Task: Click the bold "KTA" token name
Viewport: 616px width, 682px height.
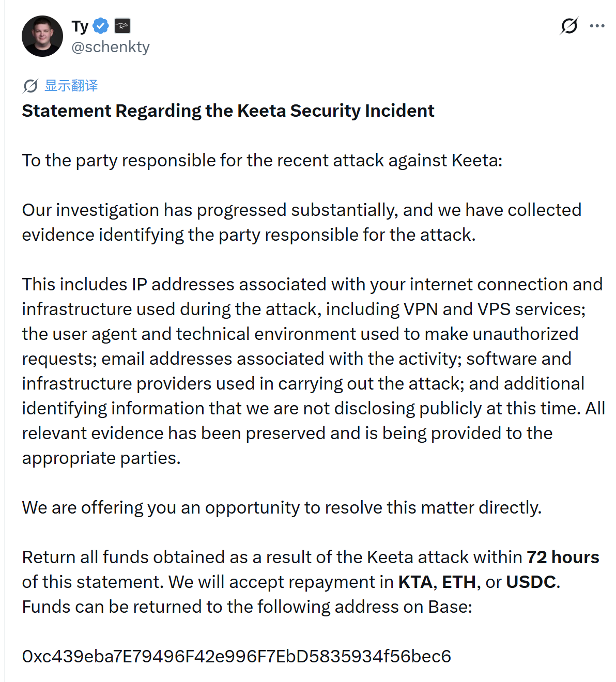Action: (415, 582)
